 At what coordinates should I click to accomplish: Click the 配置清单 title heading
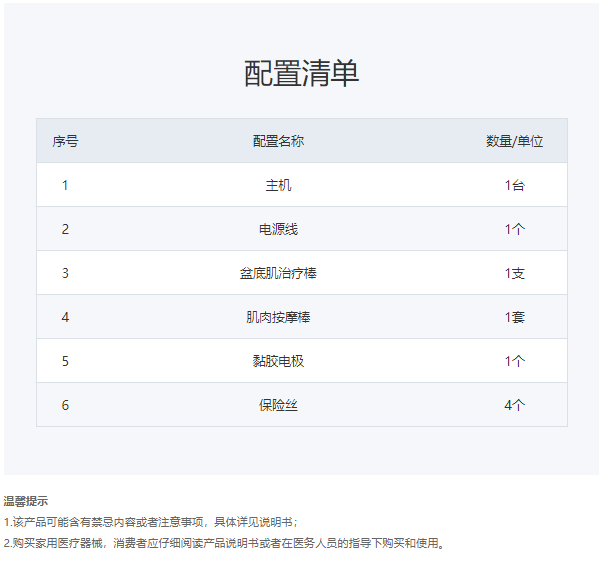[301, 73]
